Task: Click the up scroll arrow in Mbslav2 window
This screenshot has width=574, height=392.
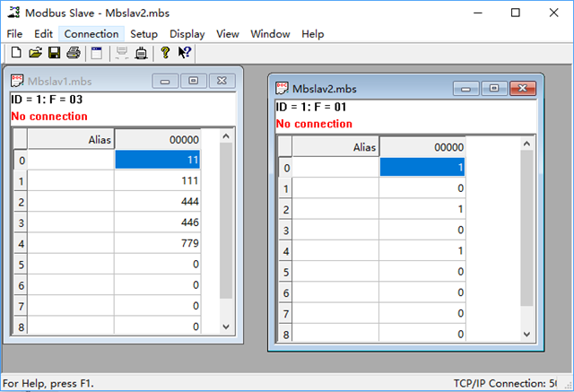Action: tap(526, 147)
